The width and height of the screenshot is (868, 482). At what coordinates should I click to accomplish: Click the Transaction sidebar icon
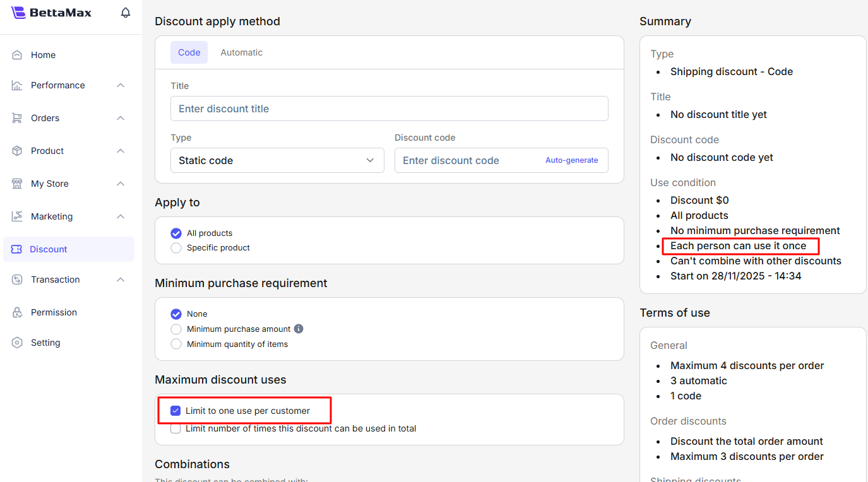[16, 279]
